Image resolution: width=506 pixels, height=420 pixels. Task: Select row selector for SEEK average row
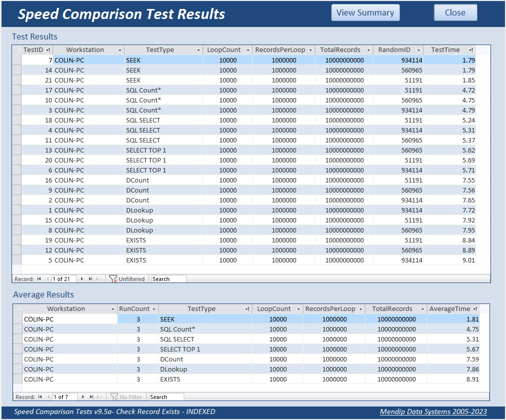tap(18, 319)
